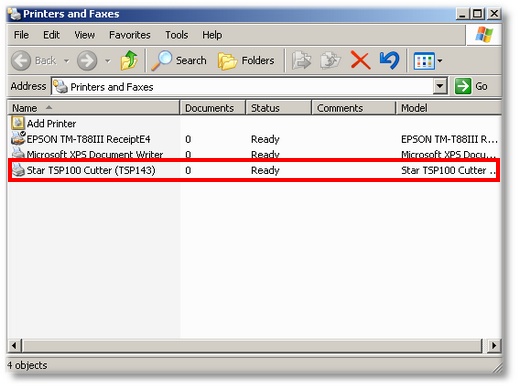The image size is (520, 390).
Task: Open the Favorites menu
Action: coord(130,35)
